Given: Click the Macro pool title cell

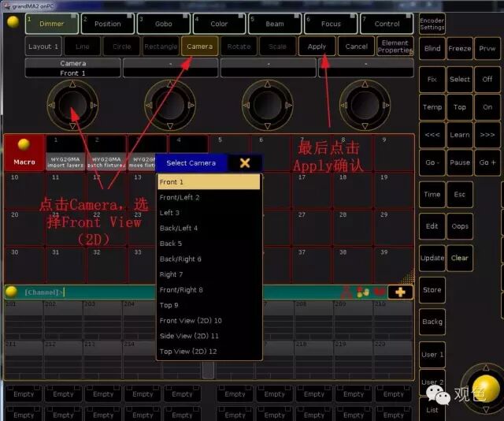Looking at the screenshot, I should coord(24,153).
